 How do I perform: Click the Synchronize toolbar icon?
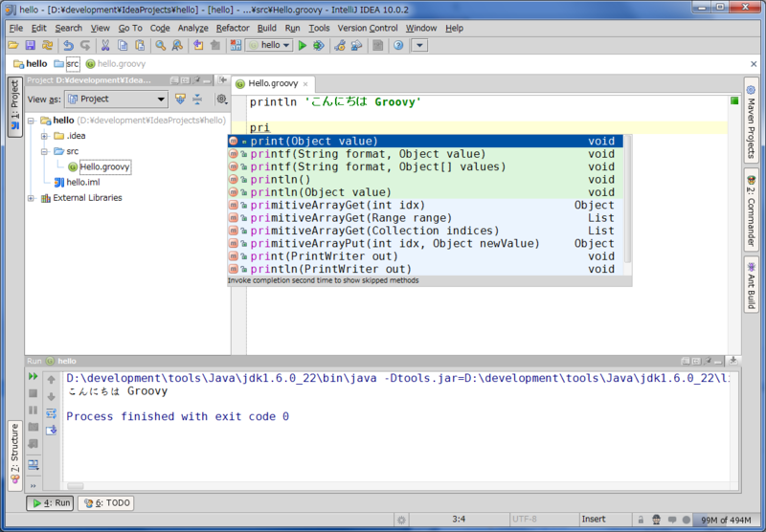[47, 45]
